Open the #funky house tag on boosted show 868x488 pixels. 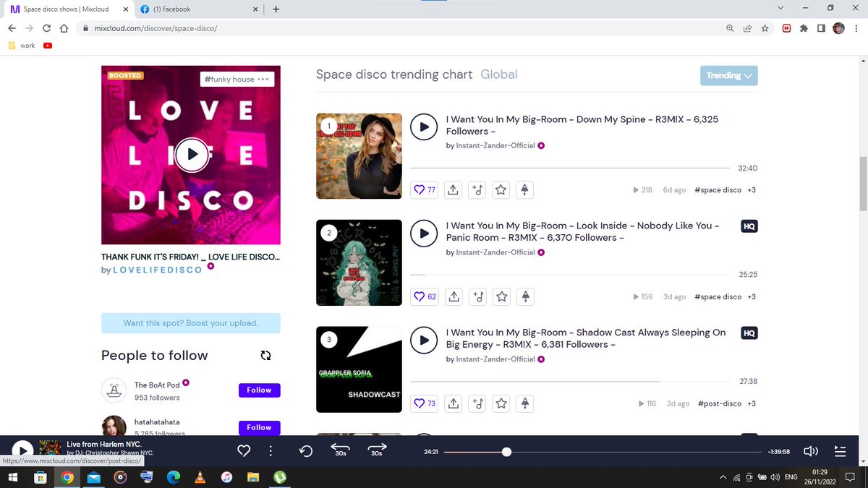click(x=229, y=80)
